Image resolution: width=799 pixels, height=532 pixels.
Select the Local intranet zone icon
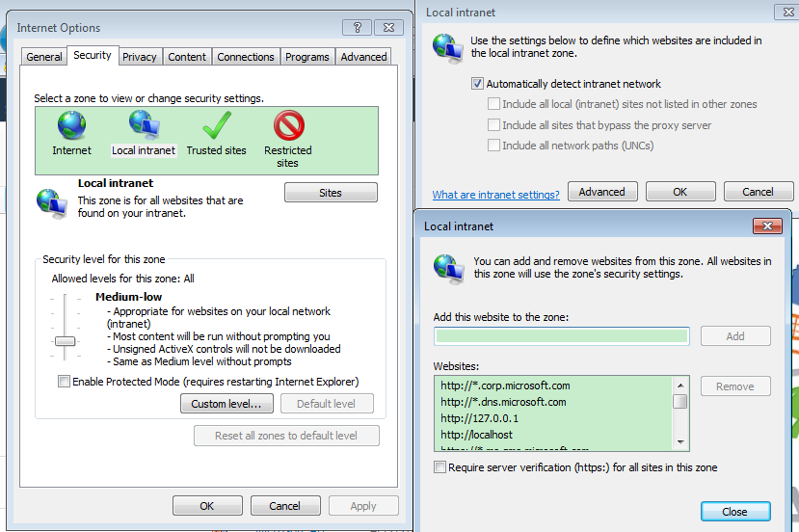(x=144, y=126)
